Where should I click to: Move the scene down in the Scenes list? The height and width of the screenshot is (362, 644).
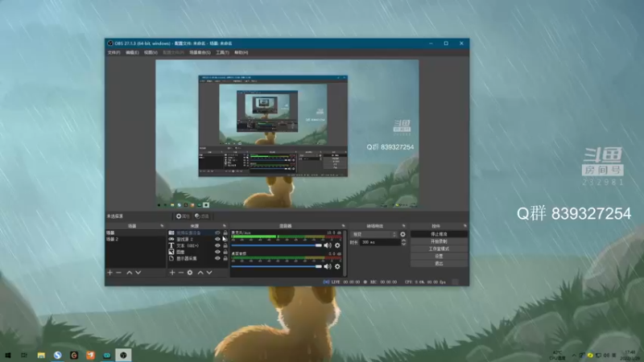138,273
